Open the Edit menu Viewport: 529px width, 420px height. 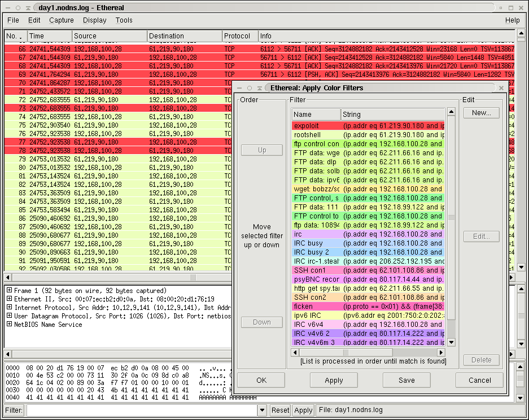point(34,20)
